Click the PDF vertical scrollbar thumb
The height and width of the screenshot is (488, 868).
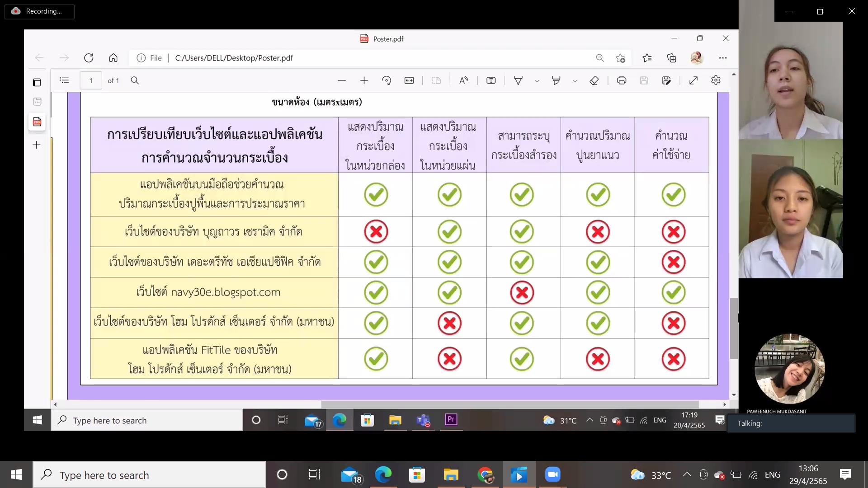point(734,328)
